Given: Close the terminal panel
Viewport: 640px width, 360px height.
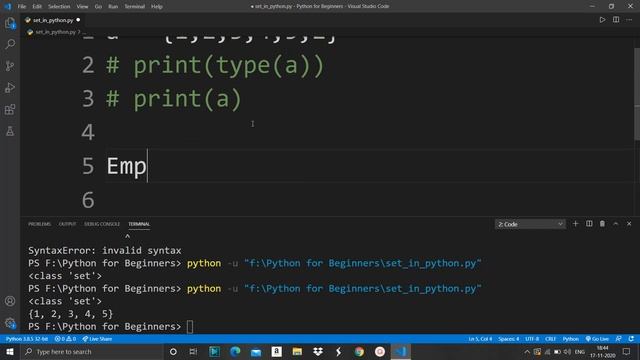Looking at the screenshot, I should click(x=629, y=224).
